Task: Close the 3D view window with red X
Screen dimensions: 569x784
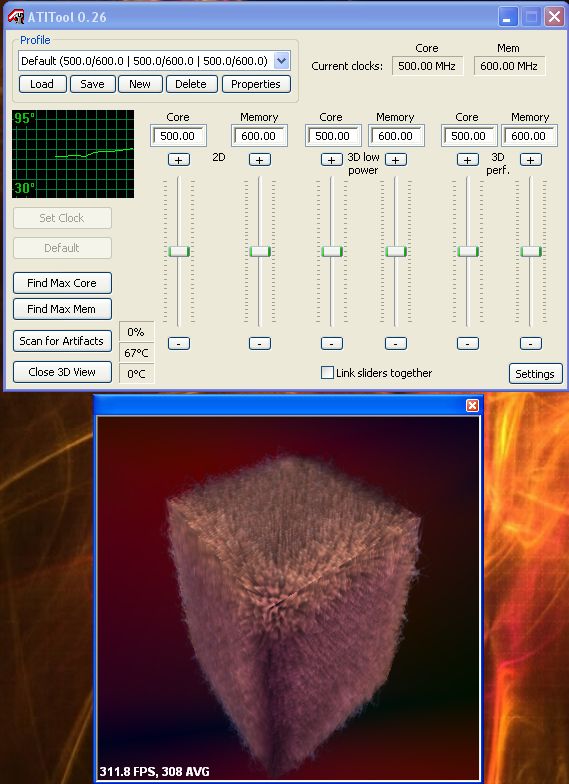Action: 472,405
